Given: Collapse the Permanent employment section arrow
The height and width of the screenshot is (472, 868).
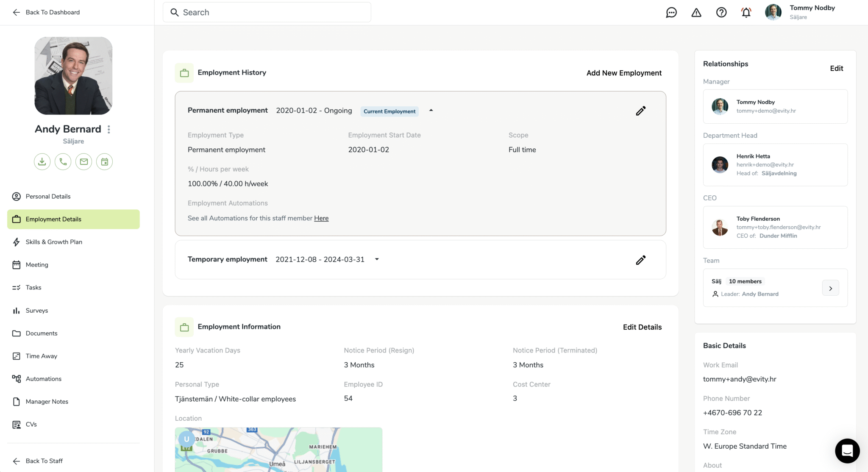Looking at the screenshot, I should 431,110.
